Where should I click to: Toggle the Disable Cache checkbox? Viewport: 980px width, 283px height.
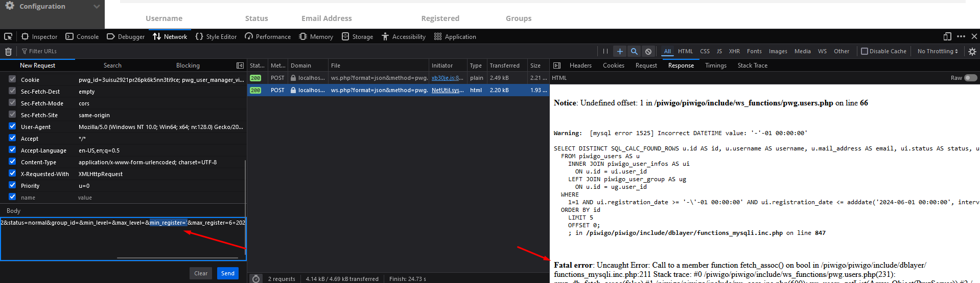click(865, 51)
